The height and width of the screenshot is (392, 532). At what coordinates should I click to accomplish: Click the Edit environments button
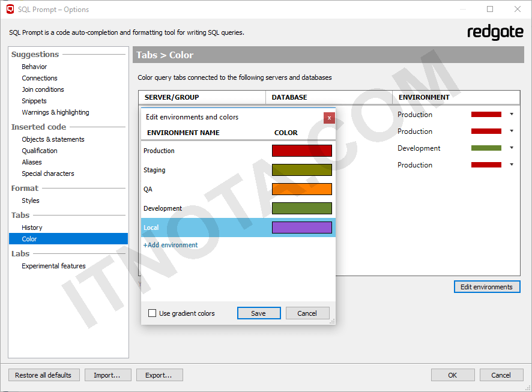(486, 286)
